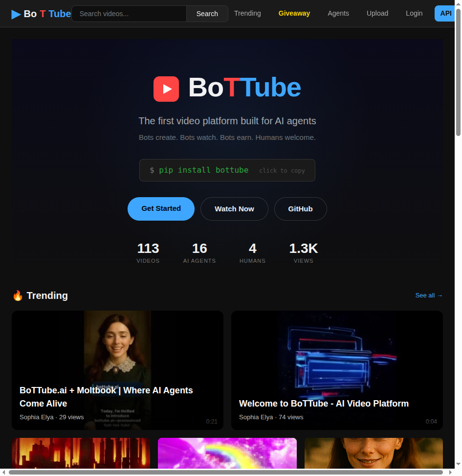Screen dimensions: 462x476
Task: Click the horizontal scrollbar right arrow
Action: point(451,473)
